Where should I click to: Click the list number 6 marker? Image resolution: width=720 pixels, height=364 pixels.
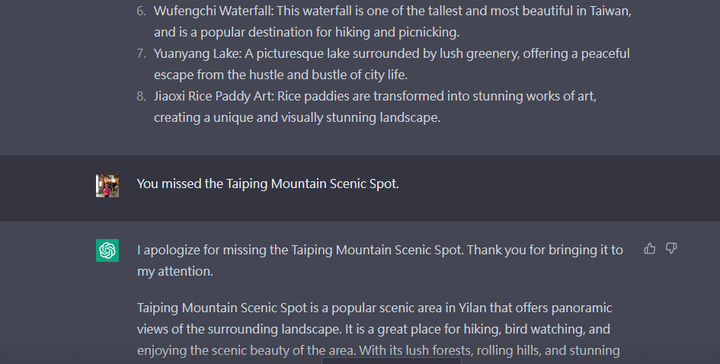coord(141,11)
